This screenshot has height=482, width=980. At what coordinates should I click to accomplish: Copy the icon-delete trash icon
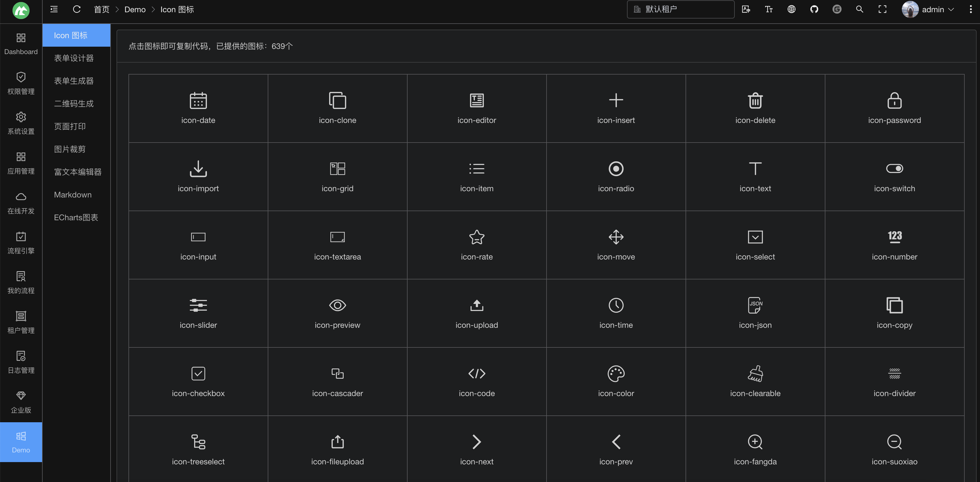755,100
